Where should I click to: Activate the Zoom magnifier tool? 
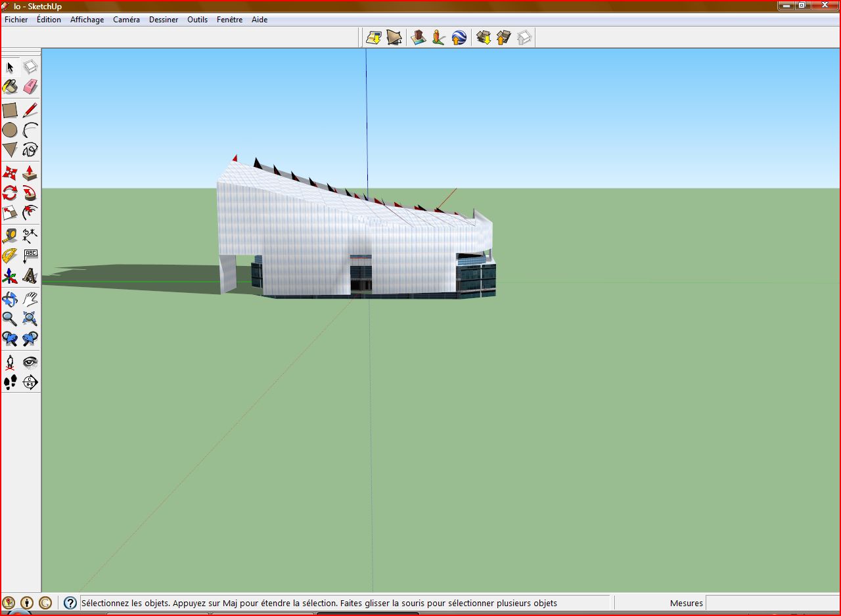[x=10, y=319]
